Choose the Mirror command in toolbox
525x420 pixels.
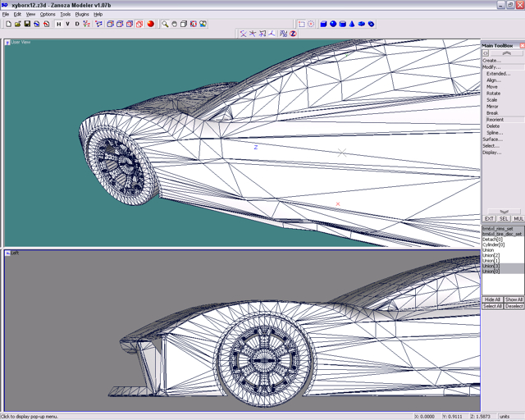[x=492, y=107]
